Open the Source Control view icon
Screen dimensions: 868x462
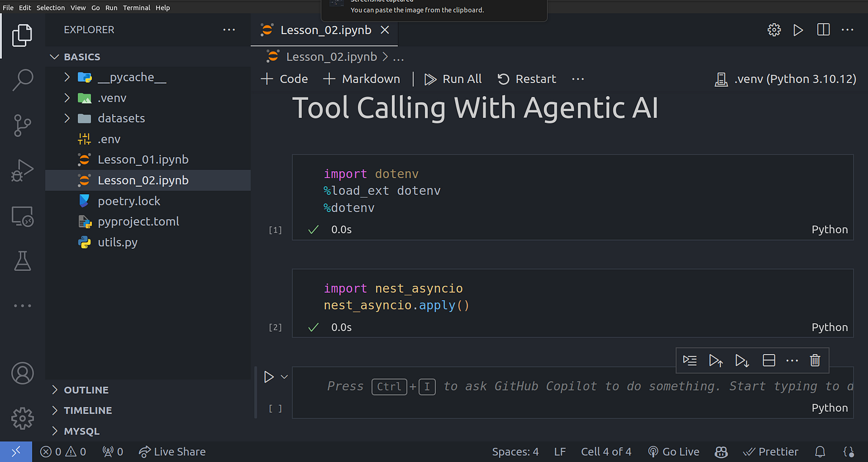22,125
